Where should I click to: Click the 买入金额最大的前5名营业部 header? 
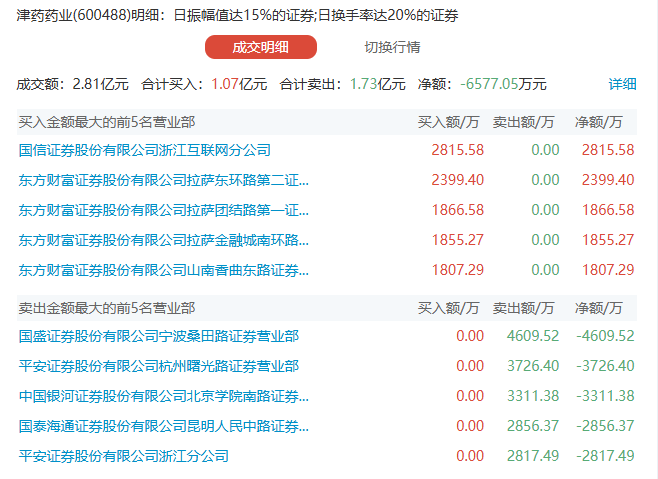[x=107, y=122]
